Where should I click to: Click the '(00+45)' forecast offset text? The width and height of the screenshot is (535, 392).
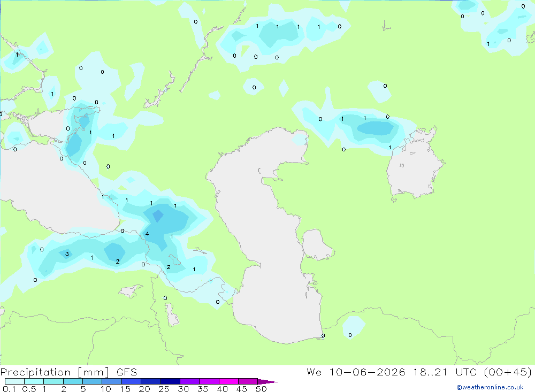pos(508,372)
